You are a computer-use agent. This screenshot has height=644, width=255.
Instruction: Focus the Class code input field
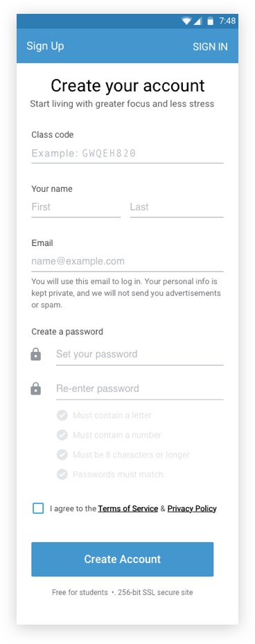pyautogui.click(x=127, y=154)
